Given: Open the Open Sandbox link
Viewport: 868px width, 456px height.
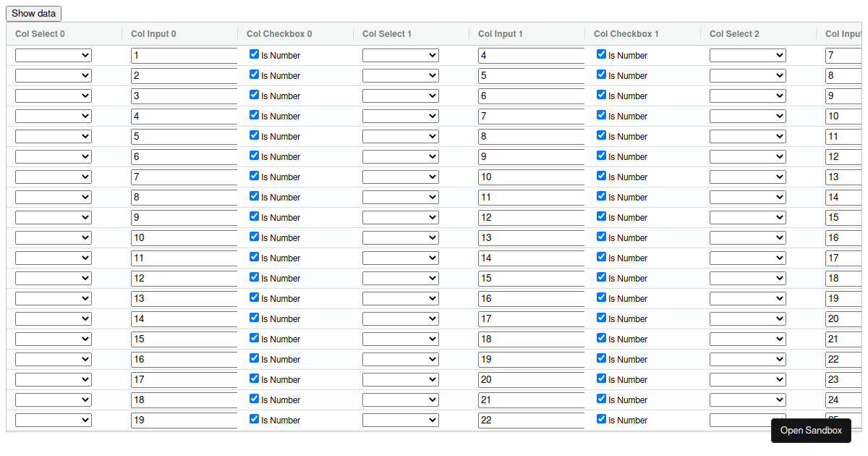Looking at the screenshot, I should pos(811,430).
